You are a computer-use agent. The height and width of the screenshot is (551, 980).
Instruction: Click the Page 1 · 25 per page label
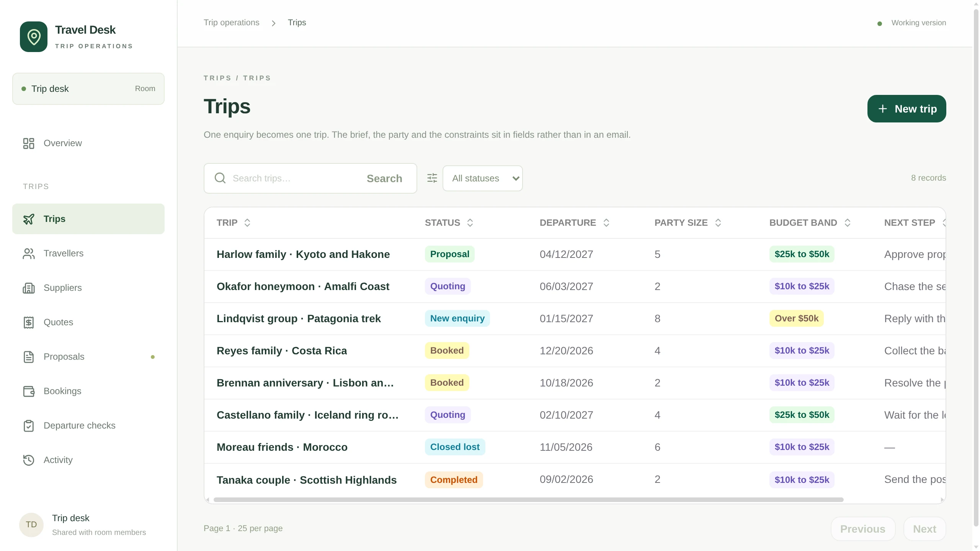coord(243,528)
